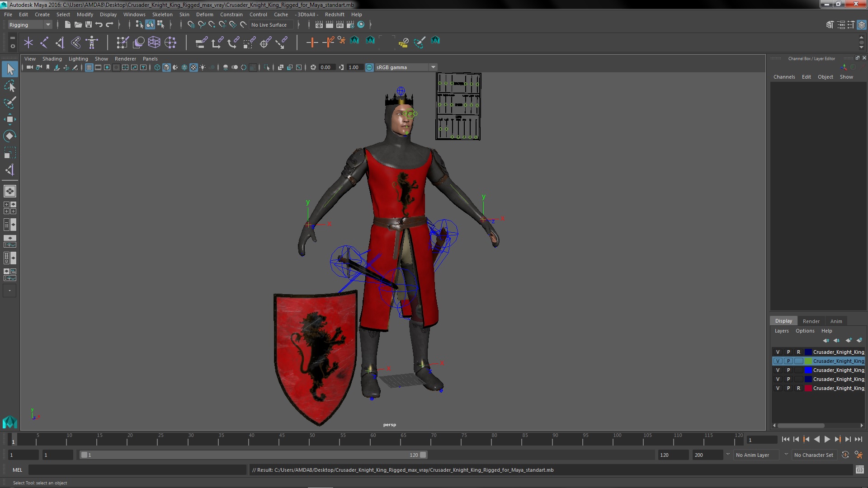
Task: Open the No Live Surface field
Action: 271,25
